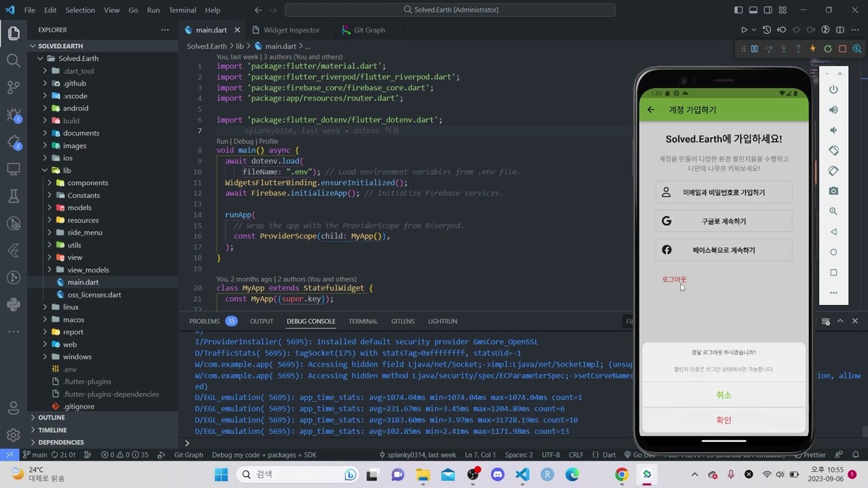Tap the Facebook continue button

point(724,250)
